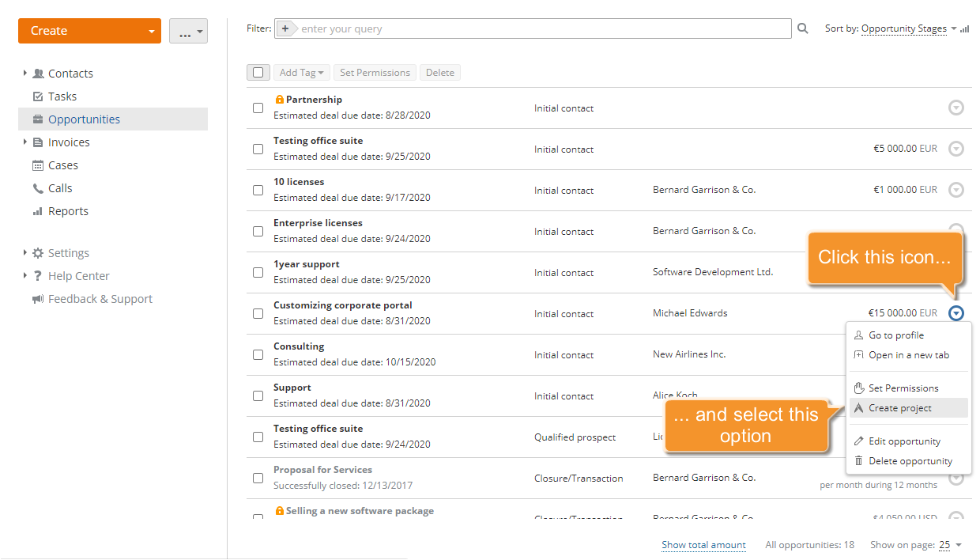Viewport: 980px width, 560px height.
Task: Expand the Invoices tree arrow
Action: pyautogui.click(x=25, y=142)
